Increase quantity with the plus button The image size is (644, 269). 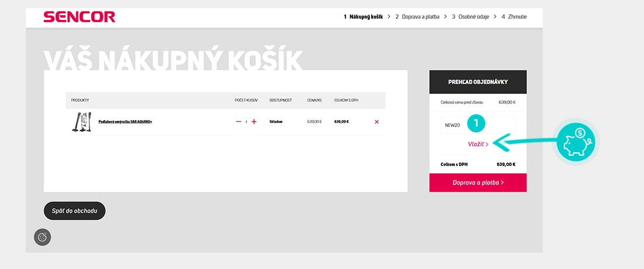click(x=254, y=122)
